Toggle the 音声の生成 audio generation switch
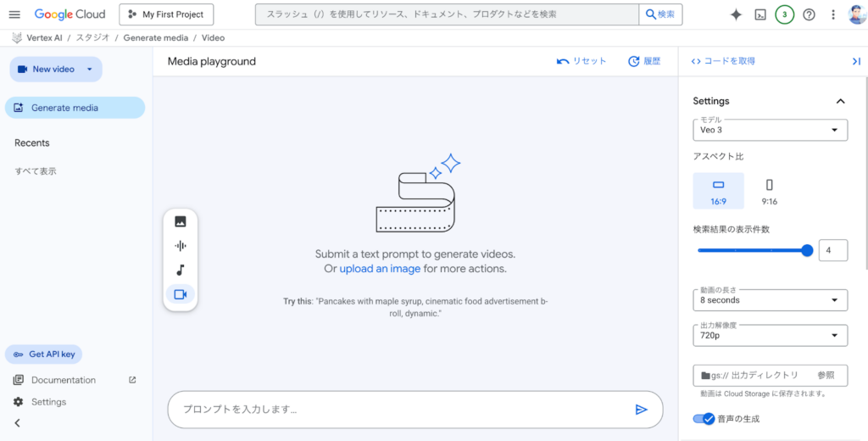This screenshot has height=441, width=868. [x=704, y=418]
